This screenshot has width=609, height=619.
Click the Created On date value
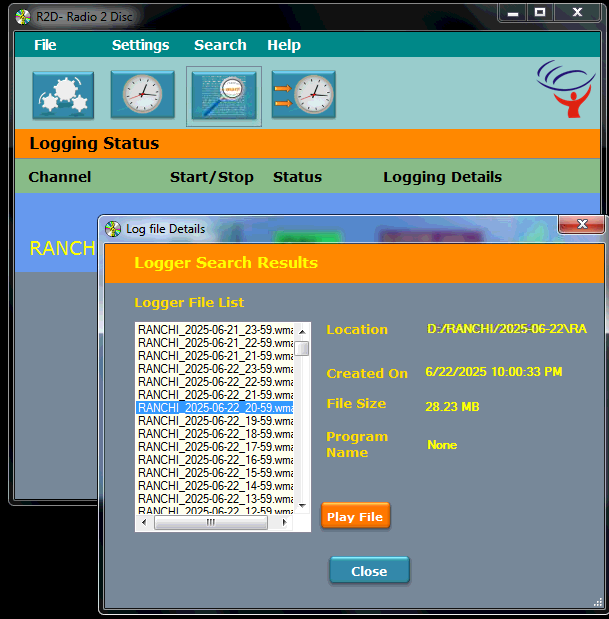[x=494, y=372]
